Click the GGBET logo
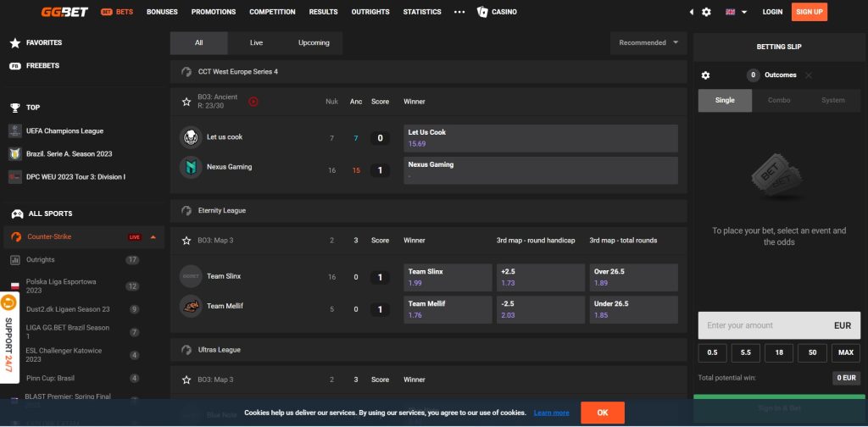 click(66, 12)
